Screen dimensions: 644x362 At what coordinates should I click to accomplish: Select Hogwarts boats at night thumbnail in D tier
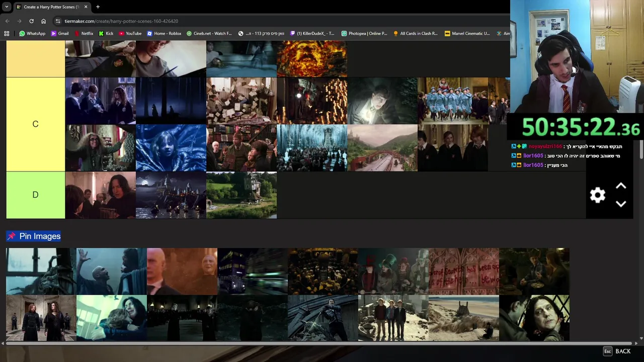tap(171, 195)
